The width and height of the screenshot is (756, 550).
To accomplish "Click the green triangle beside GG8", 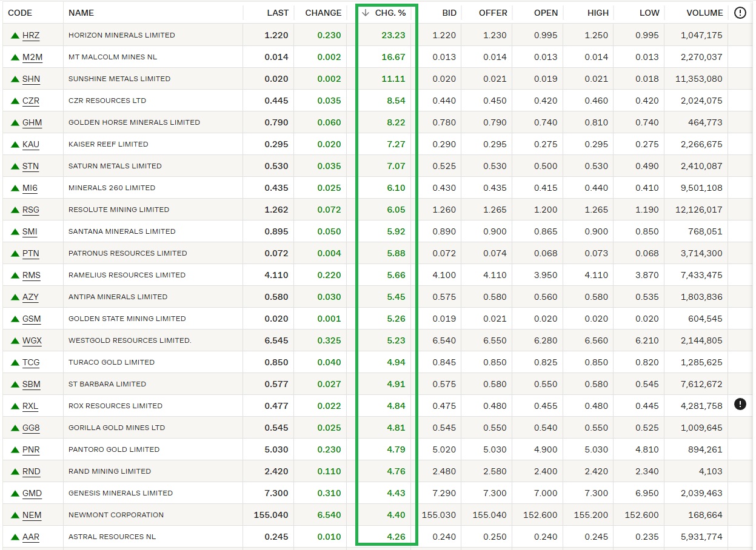I will [15, 428].
